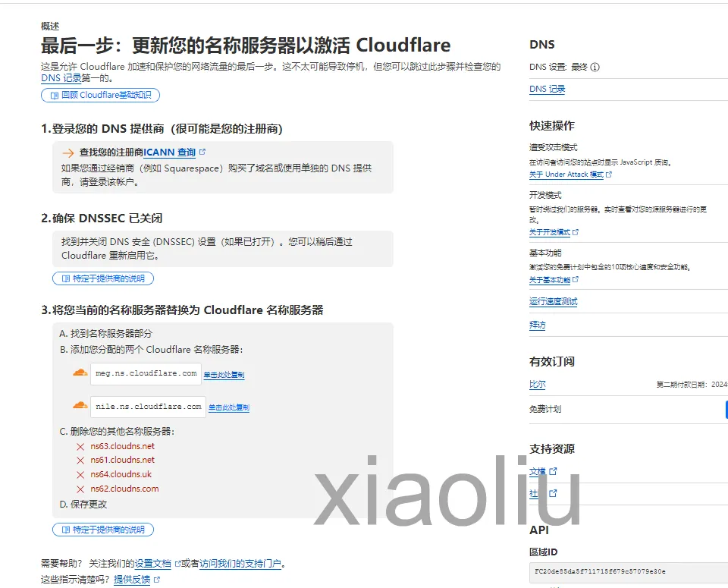This screenshot has height=588, width=728.
Task: Open the 关于 Under Attack 模式 link
Action: click(566, 175)
